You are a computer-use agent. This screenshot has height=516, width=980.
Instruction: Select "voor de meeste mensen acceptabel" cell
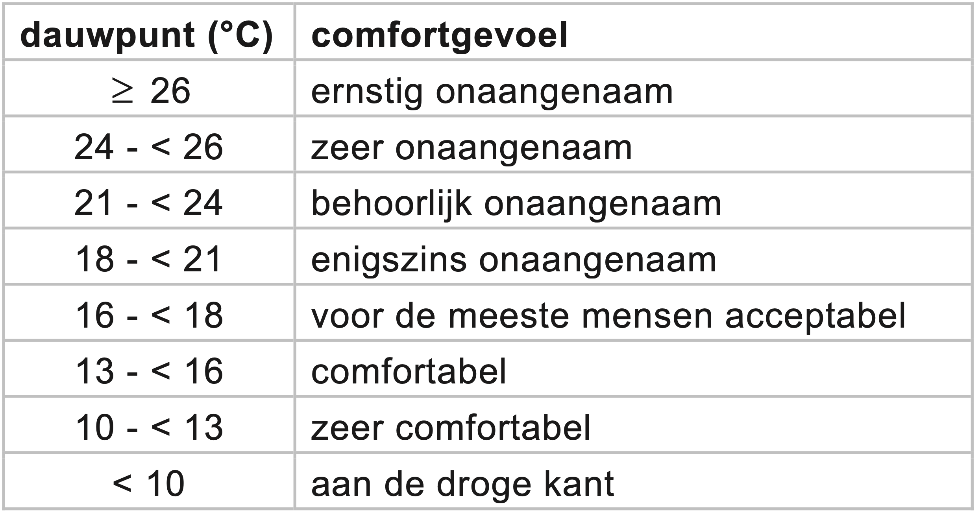(x=608, y=315)
